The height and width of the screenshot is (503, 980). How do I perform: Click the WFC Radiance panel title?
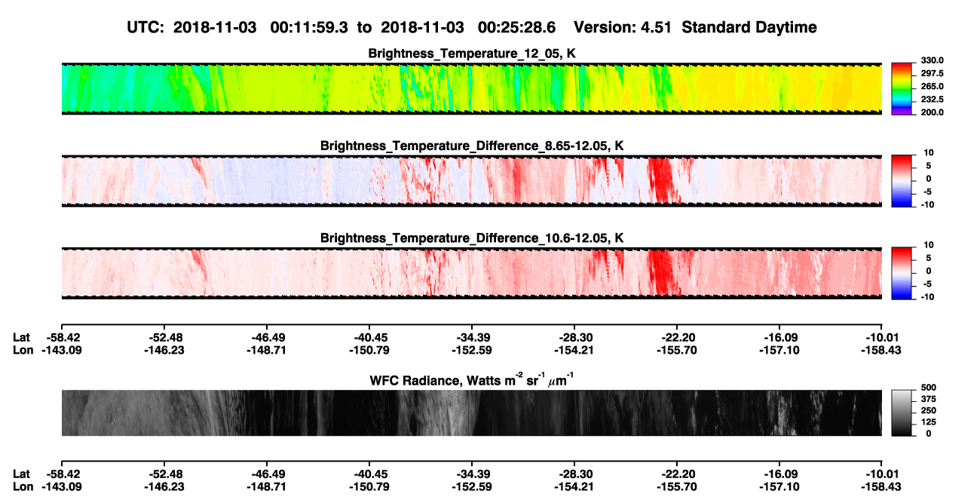471,380
